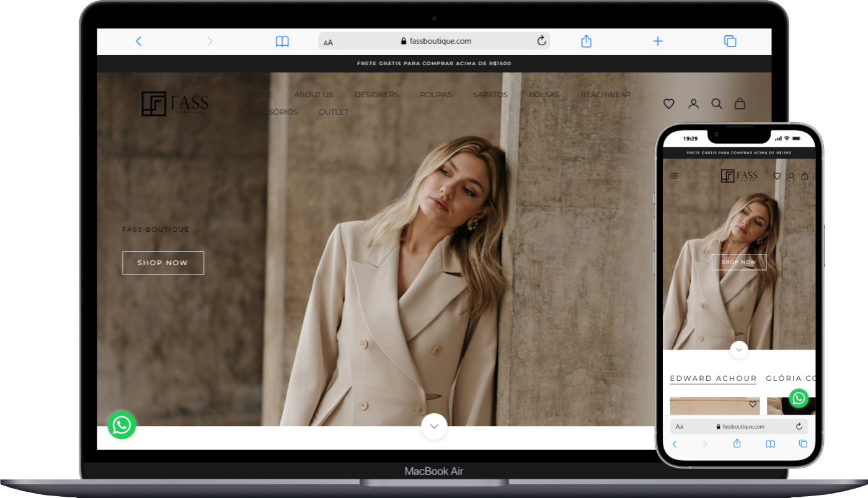Tap the hamburger menu icon on phone
Image resolution: width=868 pixels, height=498 pixels.
[674, 176]
